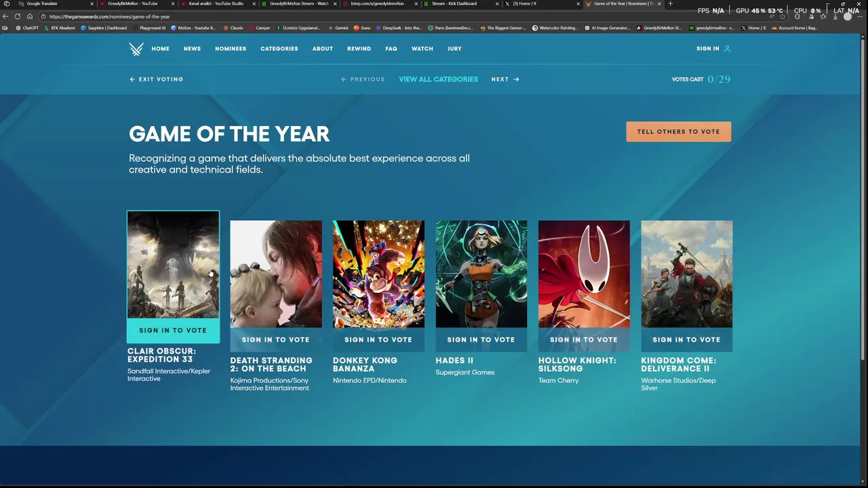Open the Suno bookmark
This screenshot has height=488, width=868.
click(362, 28)
